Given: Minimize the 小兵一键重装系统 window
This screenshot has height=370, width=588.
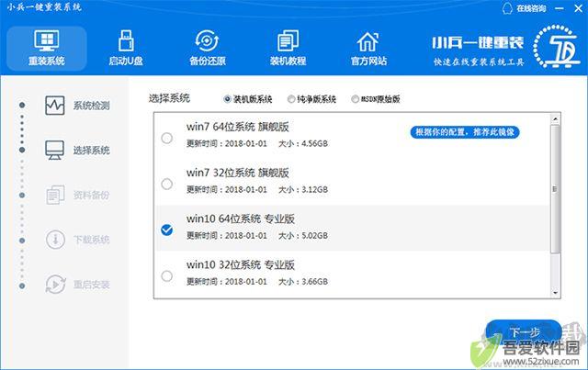Looking at the screenshot, I should (560, 8).
